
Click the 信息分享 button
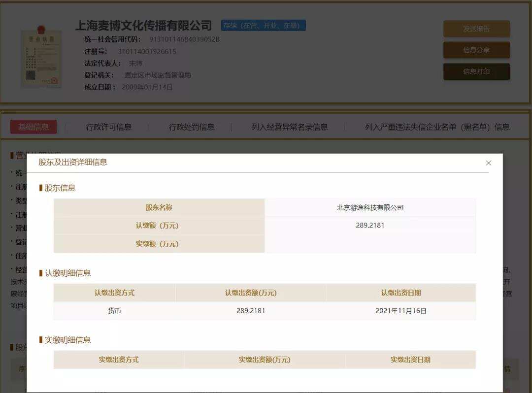point(476,50)
